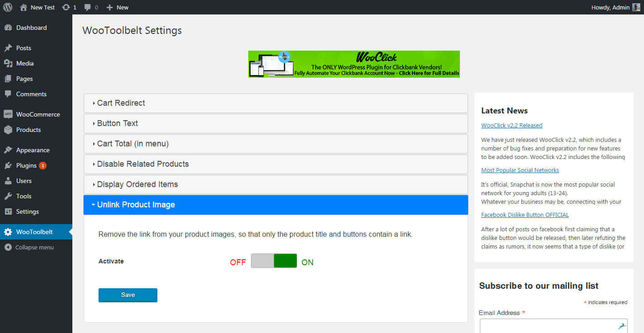Screen dimensions: 644x333
Task: Open the comments bubble icon in admin bar
Action: pyautogui.click(x=88, y=7)
